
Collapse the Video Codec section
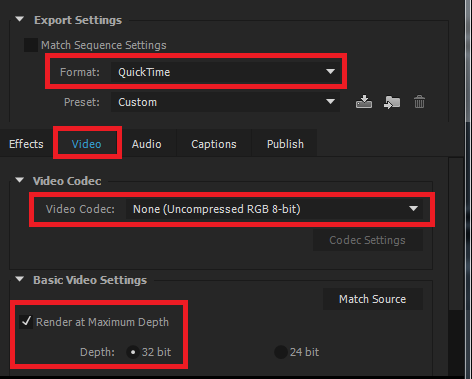[20, 180]
